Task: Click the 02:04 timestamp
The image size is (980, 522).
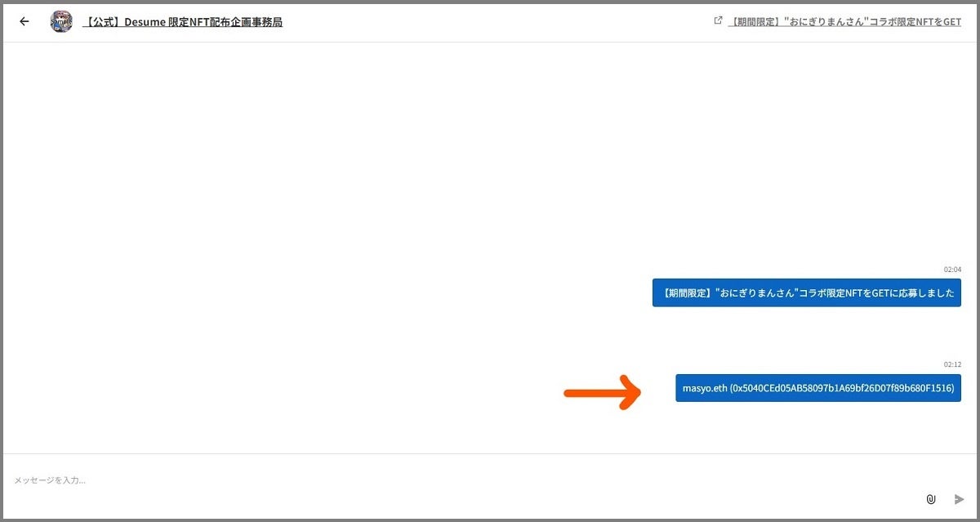Action: (952, 270)
